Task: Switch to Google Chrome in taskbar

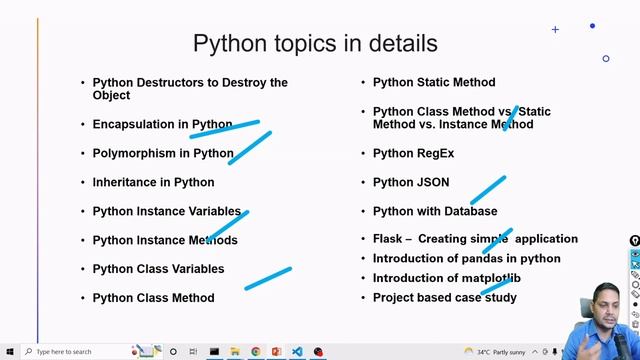Action: [256, 351]
